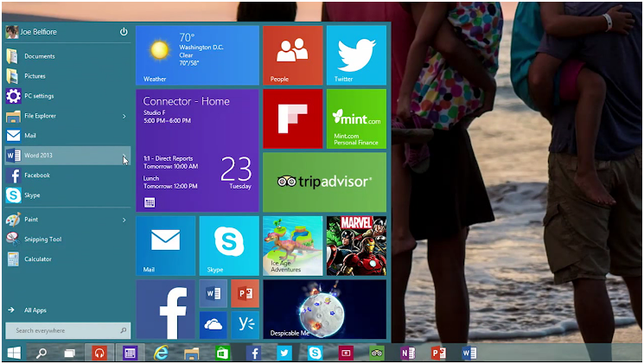Image resolution: width=644 pixels, height=364 pixels.
Task: Open Pictures folder in Start list
Action: pos(67,76)
